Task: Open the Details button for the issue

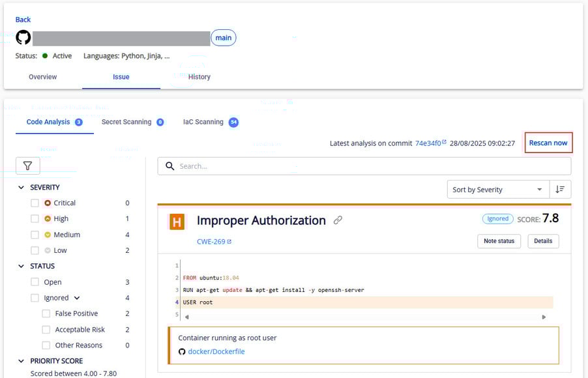Action: tap(543, 241)
